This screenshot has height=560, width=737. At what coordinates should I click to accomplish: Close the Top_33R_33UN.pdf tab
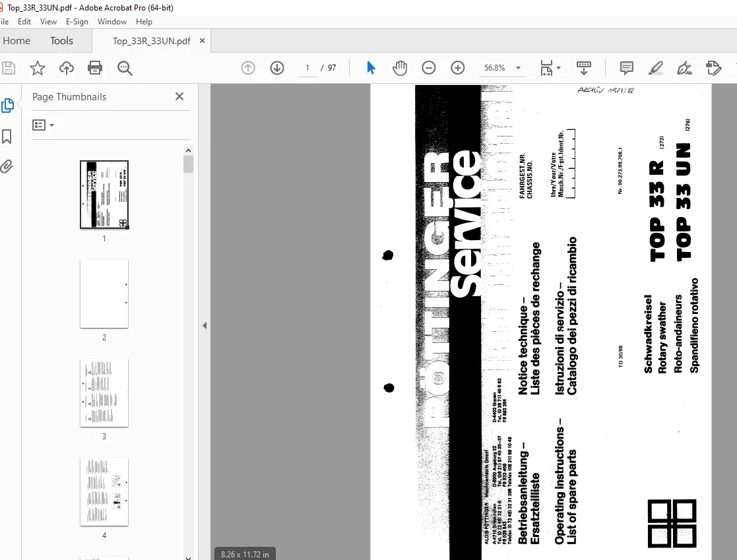(202, 41)
